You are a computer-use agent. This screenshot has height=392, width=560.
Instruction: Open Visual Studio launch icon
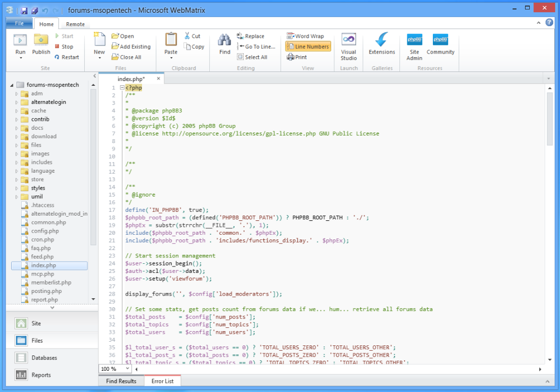point(348,40)
